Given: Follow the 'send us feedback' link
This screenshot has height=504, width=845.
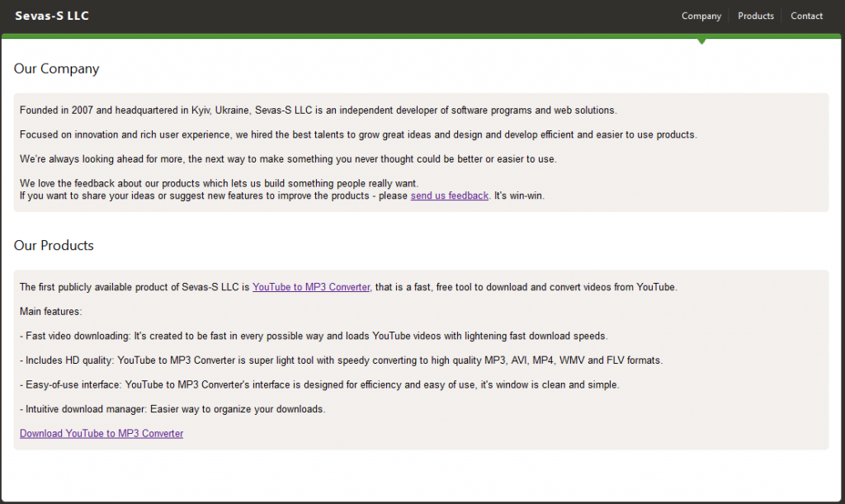Looking at the screenshot, I should [450, 196].
